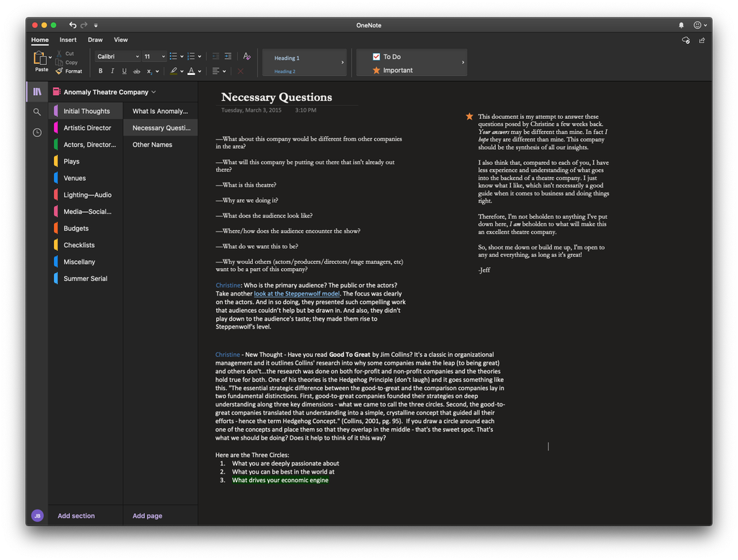Toggle bold formatting on

tap(100, 71)
